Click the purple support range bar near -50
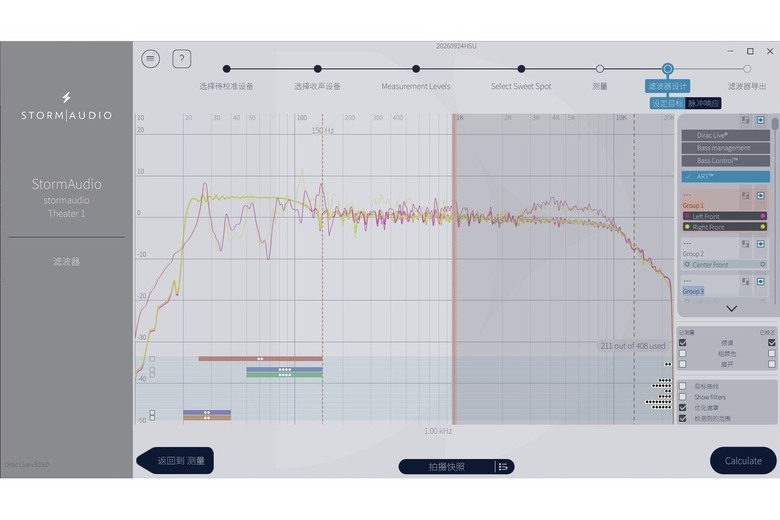The image size is (780, 520). tap(207, 412)
